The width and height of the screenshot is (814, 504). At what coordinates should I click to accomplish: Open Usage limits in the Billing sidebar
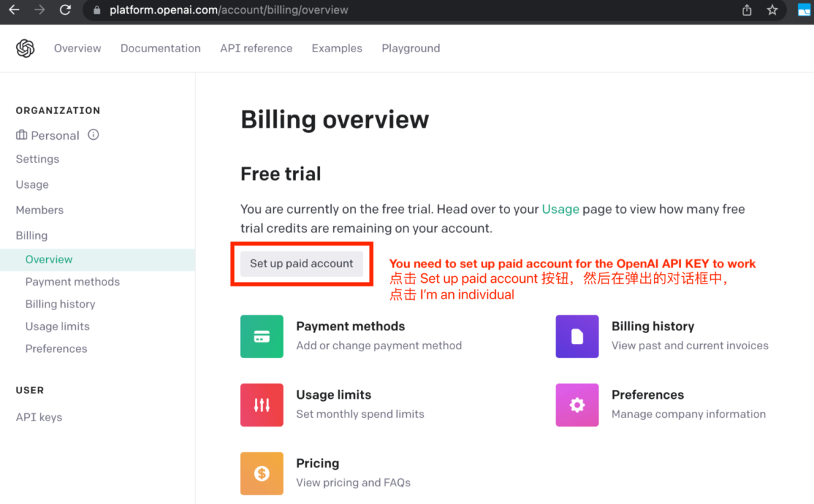click(x=58, y=326)
